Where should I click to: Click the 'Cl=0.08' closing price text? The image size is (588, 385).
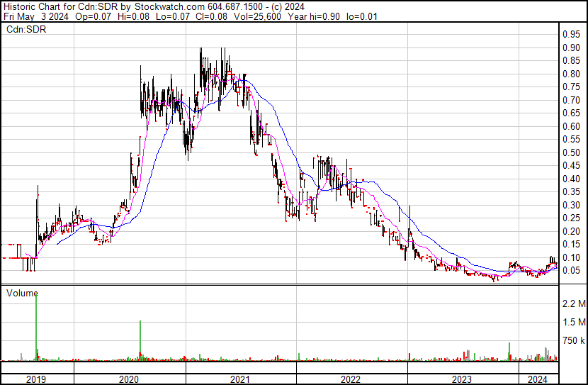point(210,16)
